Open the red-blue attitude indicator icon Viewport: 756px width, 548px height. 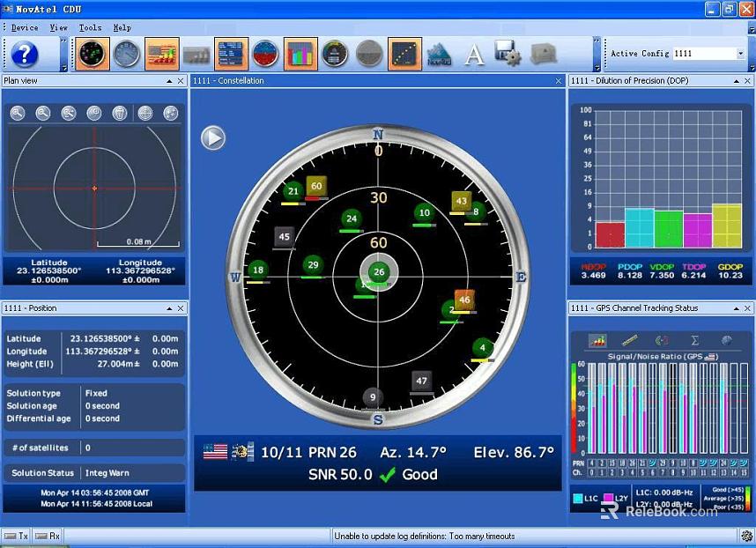coord(266,54)
